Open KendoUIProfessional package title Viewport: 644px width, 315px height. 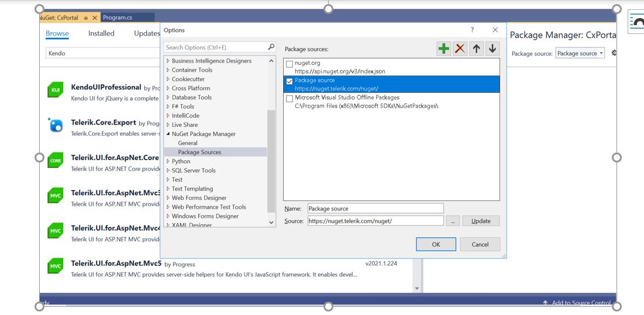point(106,87)
